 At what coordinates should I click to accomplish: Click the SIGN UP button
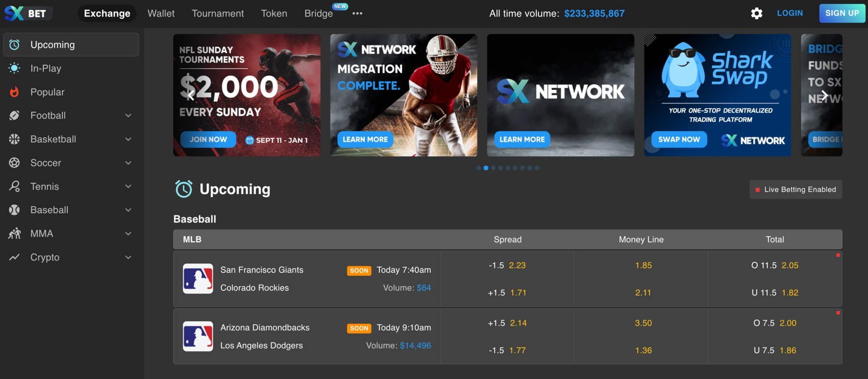[x=842, y=13]
